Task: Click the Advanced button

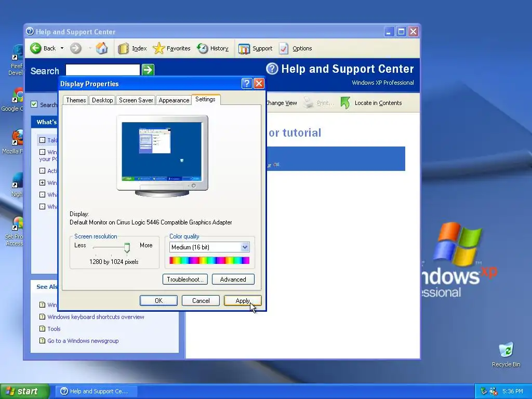Action: (233, 279)
